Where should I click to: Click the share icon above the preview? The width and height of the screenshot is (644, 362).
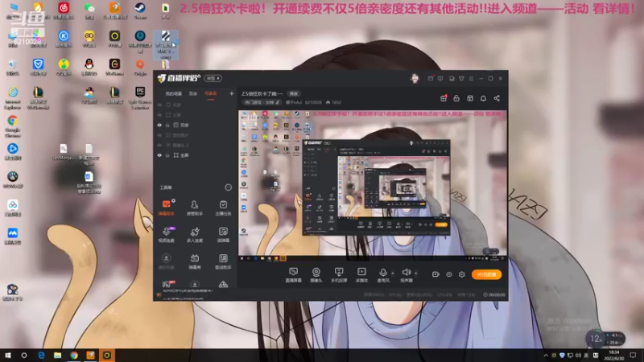497,98
